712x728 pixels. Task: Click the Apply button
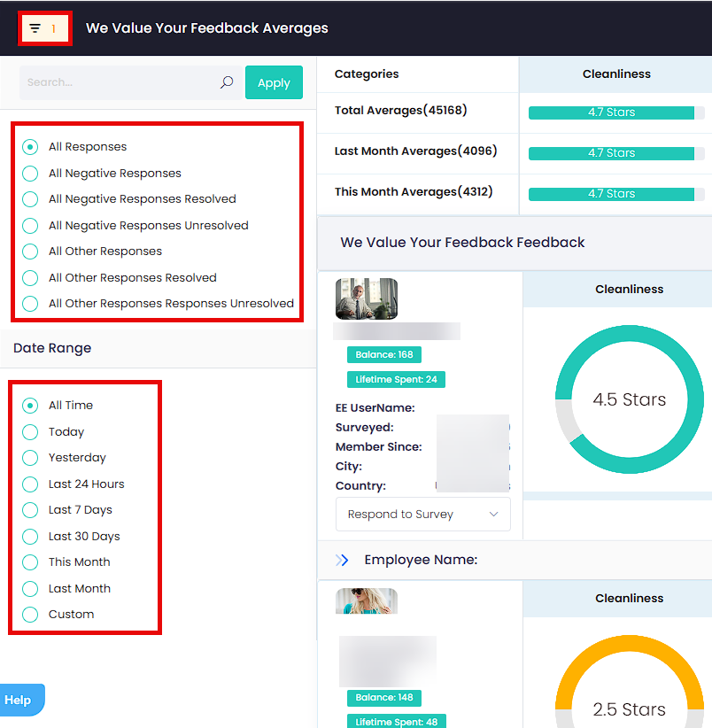tap(274, 82)
